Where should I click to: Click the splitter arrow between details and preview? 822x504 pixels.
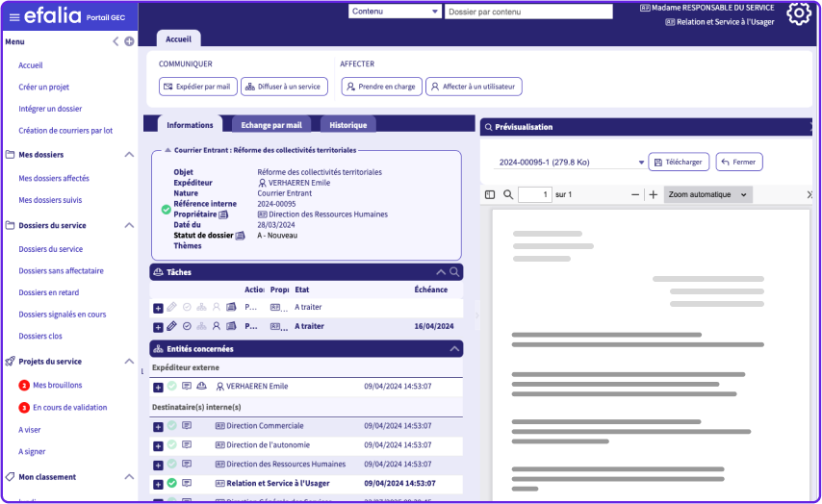[x=476, y=315]
